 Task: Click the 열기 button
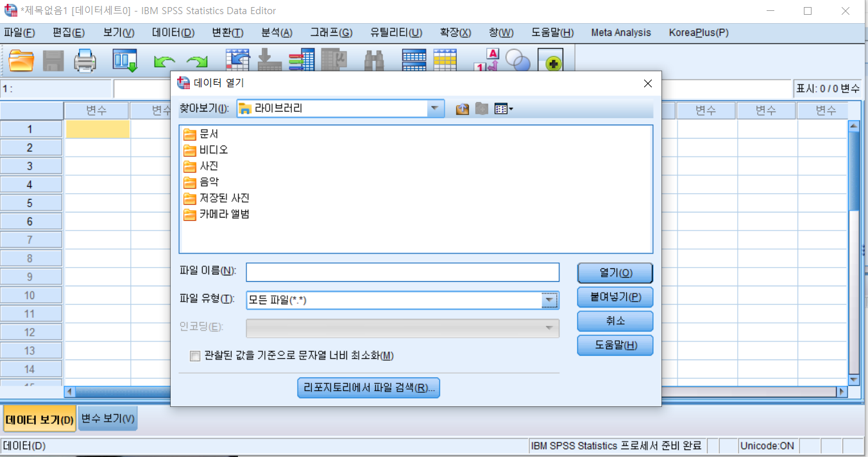click(615, 273)
